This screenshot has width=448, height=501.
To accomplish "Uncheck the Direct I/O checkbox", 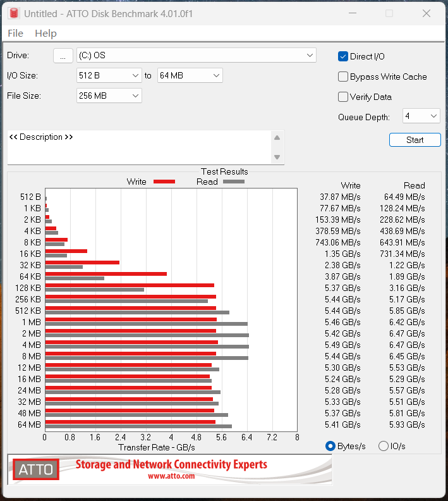I will tap(343, 56).
